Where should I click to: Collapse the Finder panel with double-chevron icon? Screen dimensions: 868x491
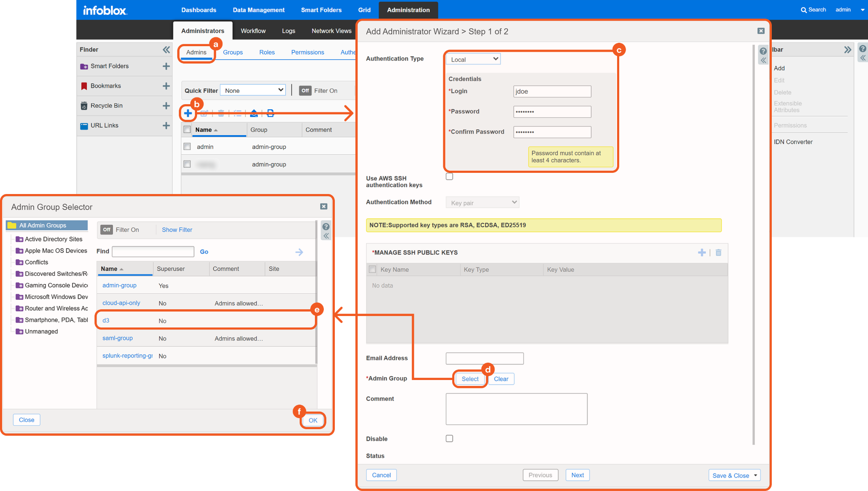(x=166, y=50)
